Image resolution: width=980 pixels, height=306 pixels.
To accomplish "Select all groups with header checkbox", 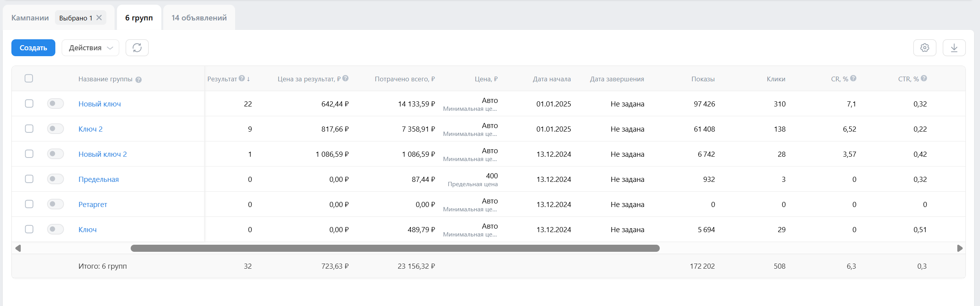I will click(x=29, y=79).
